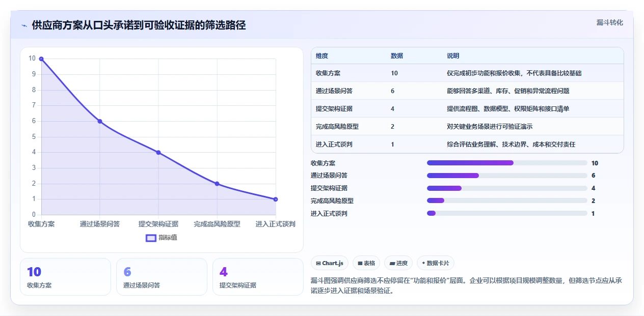The width and height of the screenshot is (644, 316).
Task: Select the chart point at 完成高风险原型 value 2
Action: [x=217, y=184]
